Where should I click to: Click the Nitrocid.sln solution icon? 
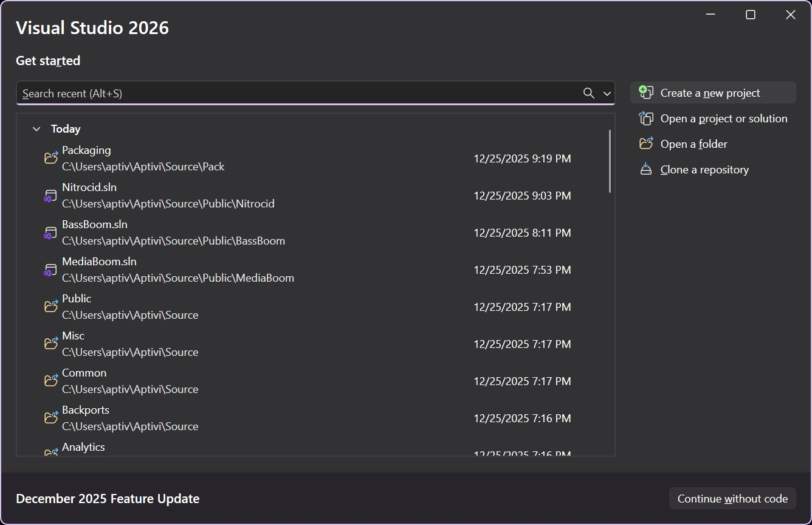coord(50,196)
